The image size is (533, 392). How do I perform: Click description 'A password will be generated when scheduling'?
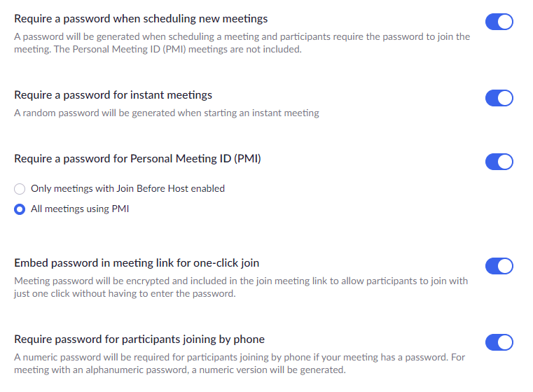pyautogui.click(x=242, y=43)
